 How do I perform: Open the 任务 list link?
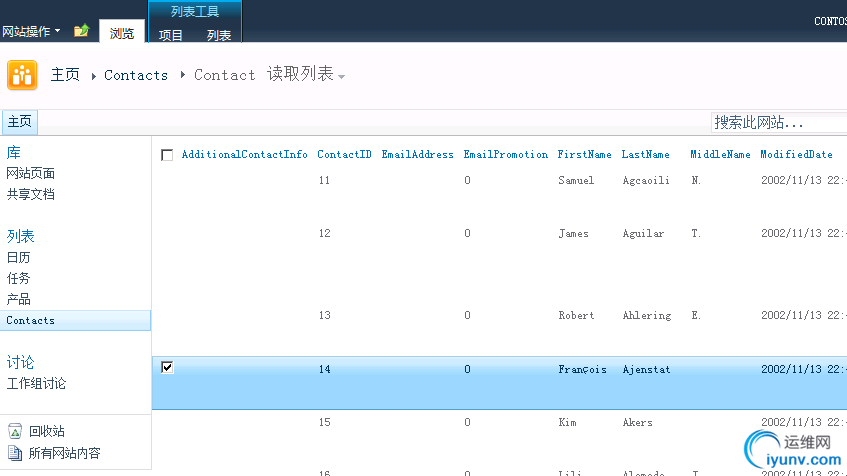(x=18, y=278)
